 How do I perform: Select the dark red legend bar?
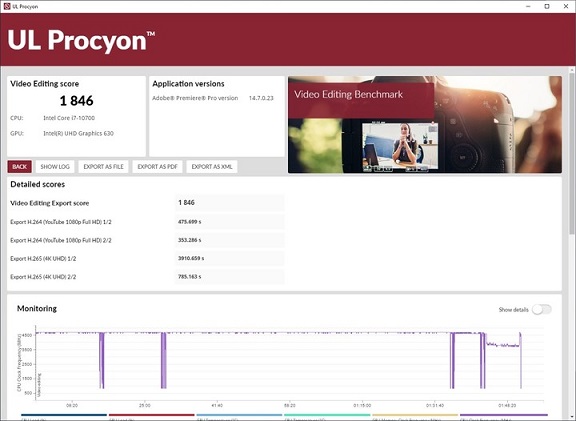151,415
